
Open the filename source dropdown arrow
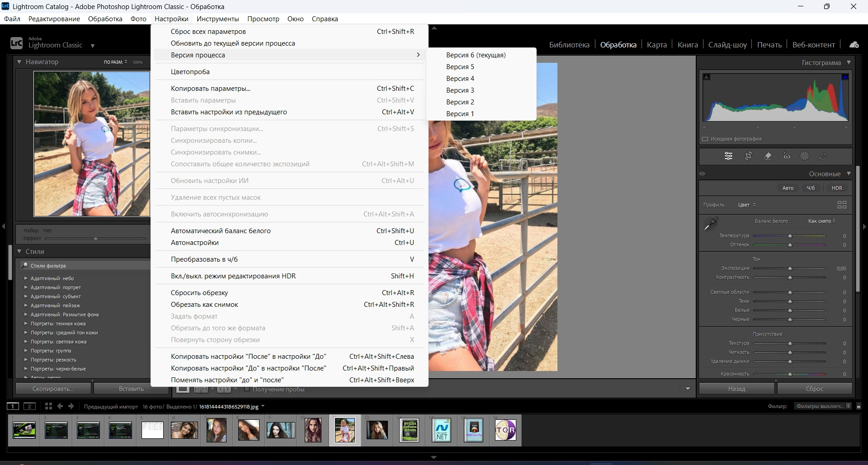click(263, 406)
